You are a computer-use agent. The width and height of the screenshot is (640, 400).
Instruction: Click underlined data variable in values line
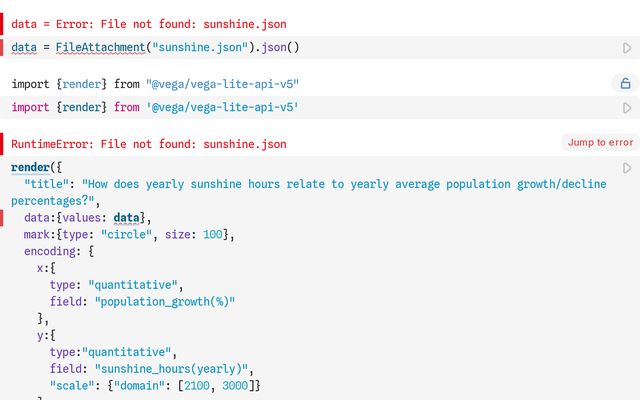126,218
